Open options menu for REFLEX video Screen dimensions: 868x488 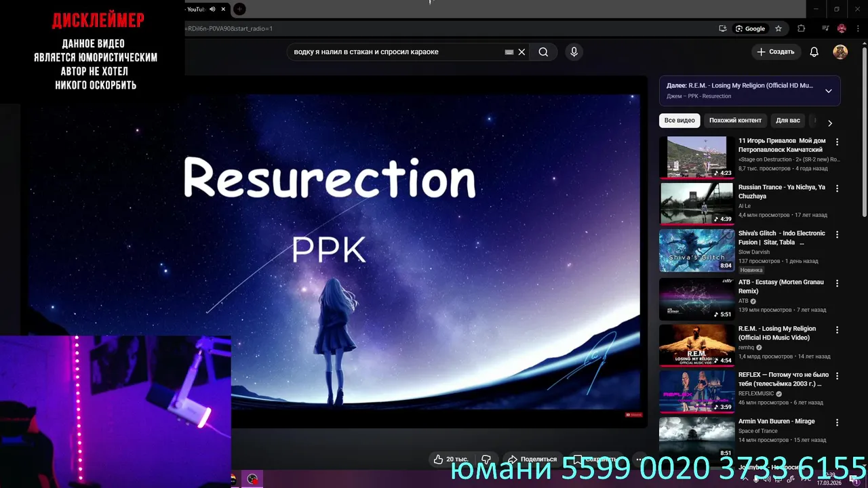pos(837,375)
